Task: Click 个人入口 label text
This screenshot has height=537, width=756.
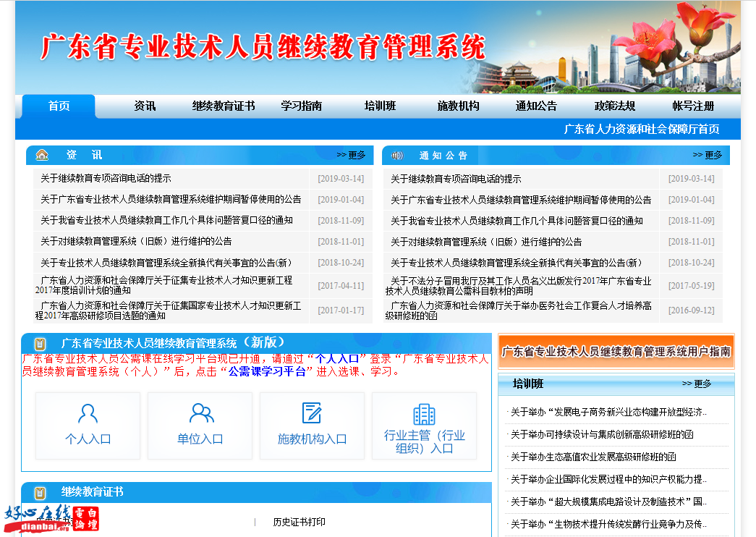Action: click(x=88, y=439)
